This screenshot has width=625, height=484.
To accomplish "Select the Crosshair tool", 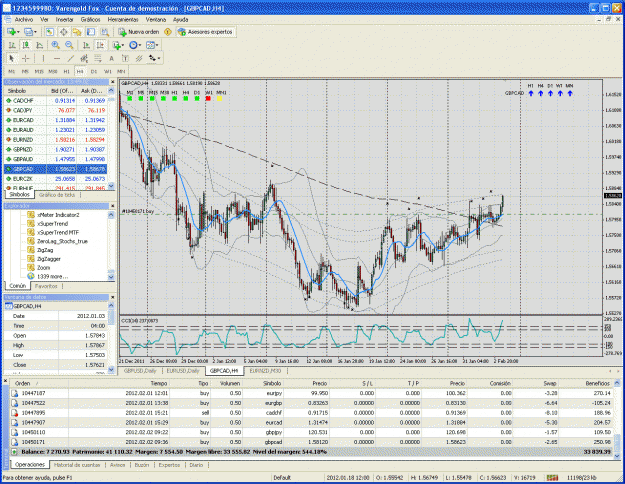I will click(x=26, y=58).
